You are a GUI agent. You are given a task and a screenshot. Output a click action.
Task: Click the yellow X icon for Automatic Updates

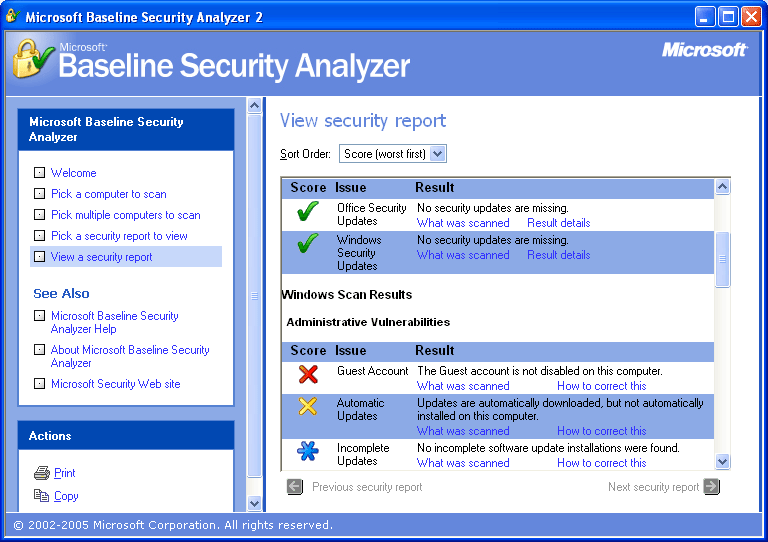[308, 406]
